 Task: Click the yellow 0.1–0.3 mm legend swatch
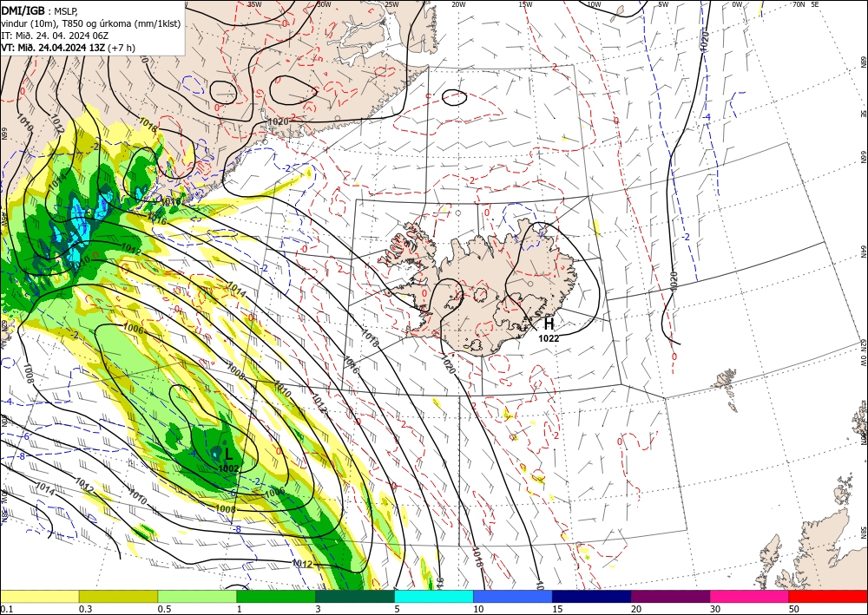[x=39, y=596]
